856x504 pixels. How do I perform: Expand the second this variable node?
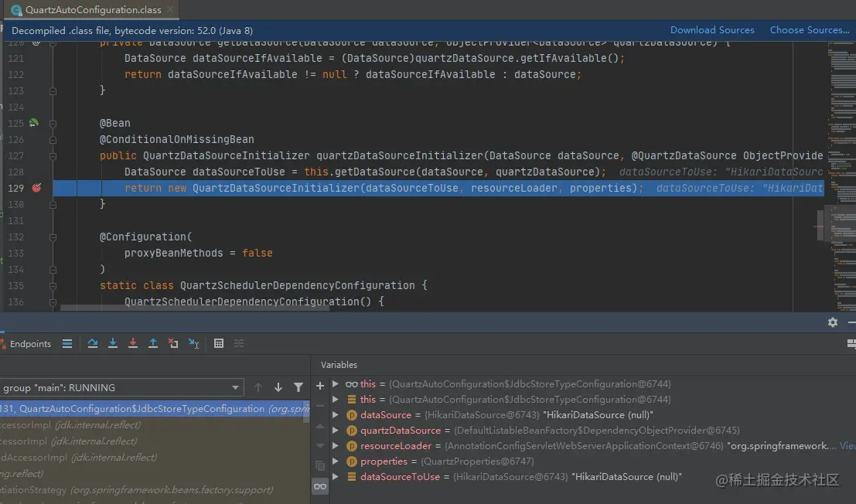(336, 400)
